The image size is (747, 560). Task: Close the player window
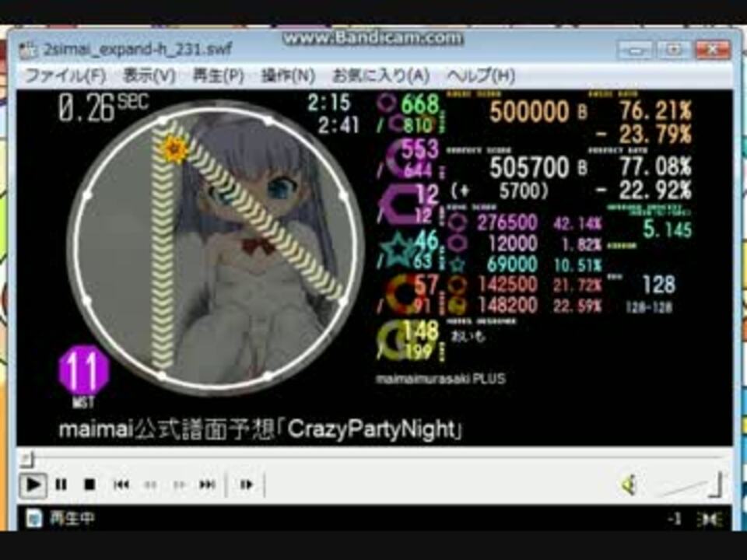coord(712,50)
